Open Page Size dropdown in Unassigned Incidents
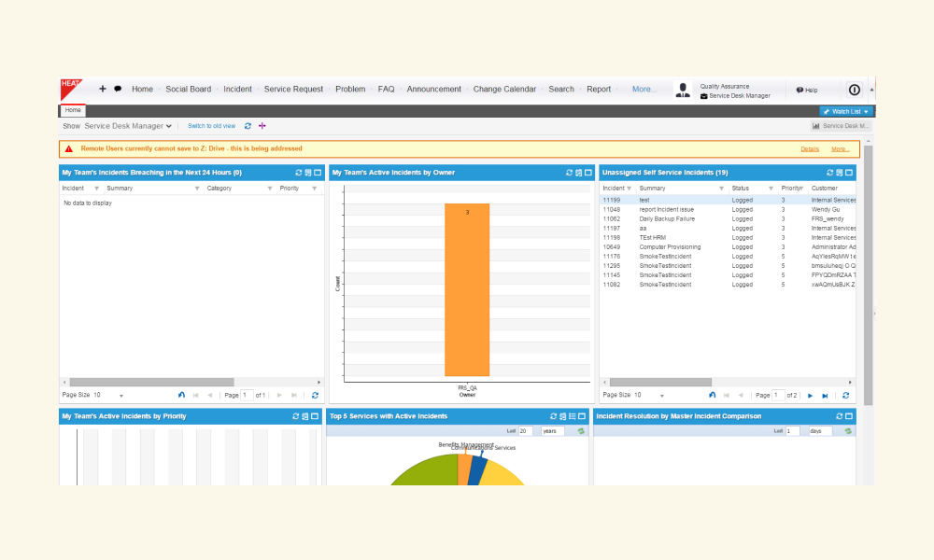 click(x=661, y=396)
